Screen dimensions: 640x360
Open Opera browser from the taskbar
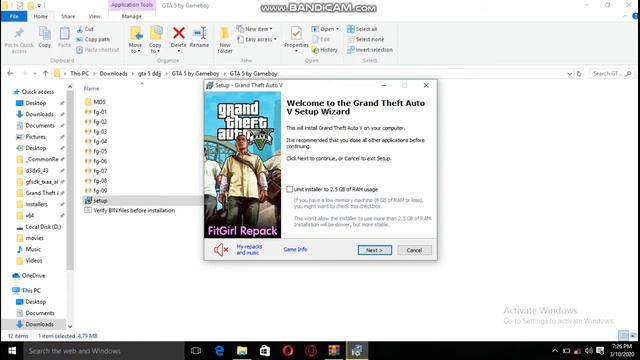click(x=288, y=351)
